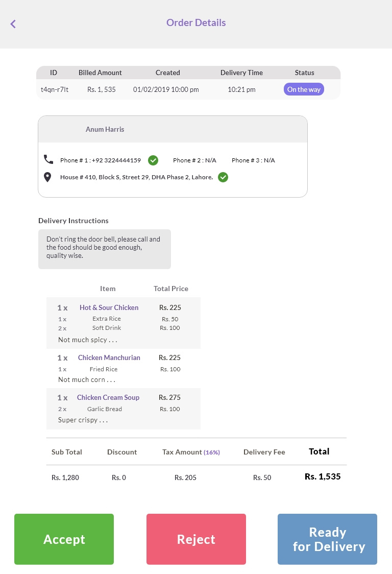Click the Phone # 1 number text
This screenshot has width=392, height=574.
point(101,160)
